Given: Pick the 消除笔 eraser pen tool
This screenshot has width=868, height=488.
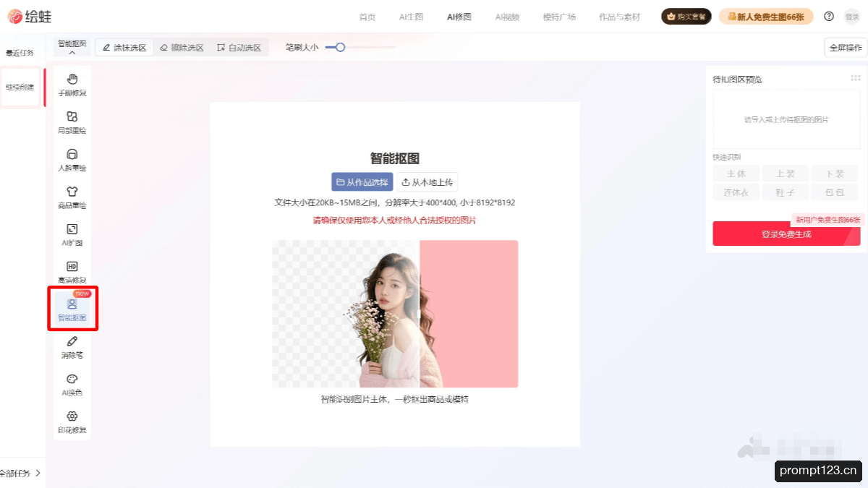Looking at the screenshot, I should click(x=72, y=347).
